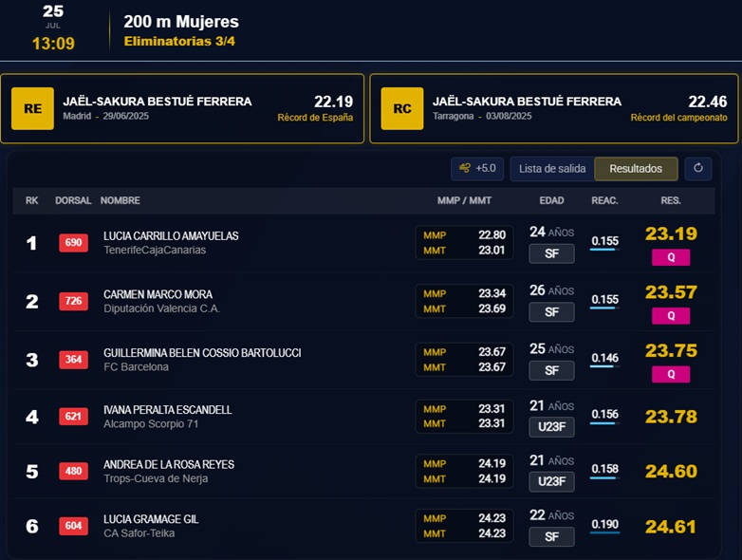Click MMP 22.80 value for Lucia Carrillo
This screenshot has height=560, width=742.
tap(492, 235)
